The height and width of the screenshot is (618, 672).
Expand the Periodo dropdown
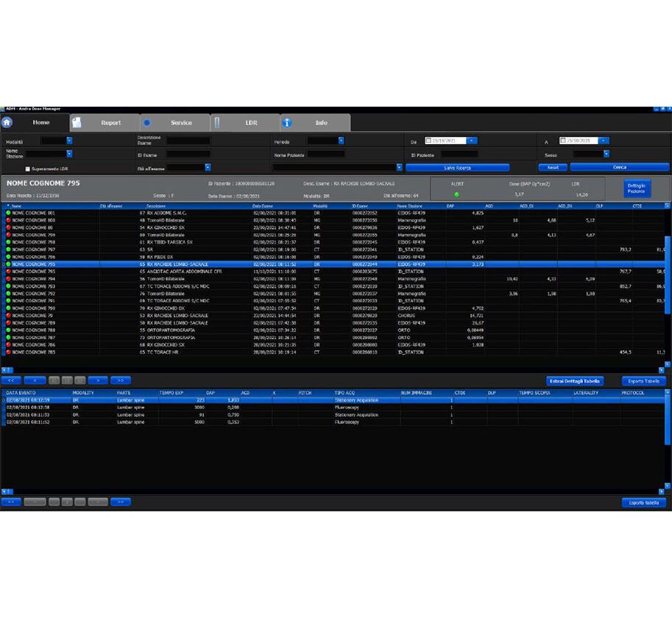point(341,141)
